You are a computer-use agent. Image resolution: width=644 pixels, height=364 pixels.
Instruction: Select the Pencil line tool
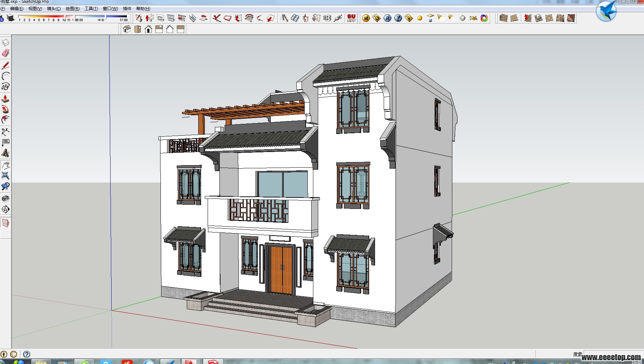(6, 66)
